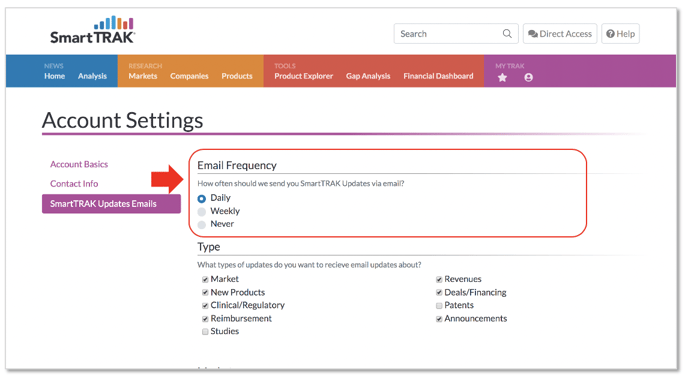The width and height of the screenshot is (688, 379).
Task: Select SmartTRAK Updates Emails tab
Action: pyautogui.click(x=111, y=204)
